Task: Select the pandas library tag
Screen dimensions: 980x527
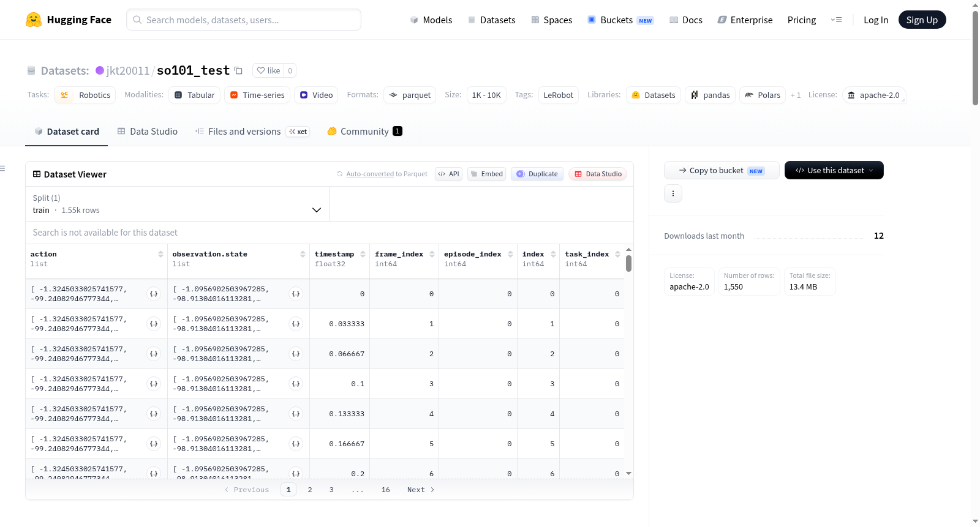Action: click(x=710, y=95)
